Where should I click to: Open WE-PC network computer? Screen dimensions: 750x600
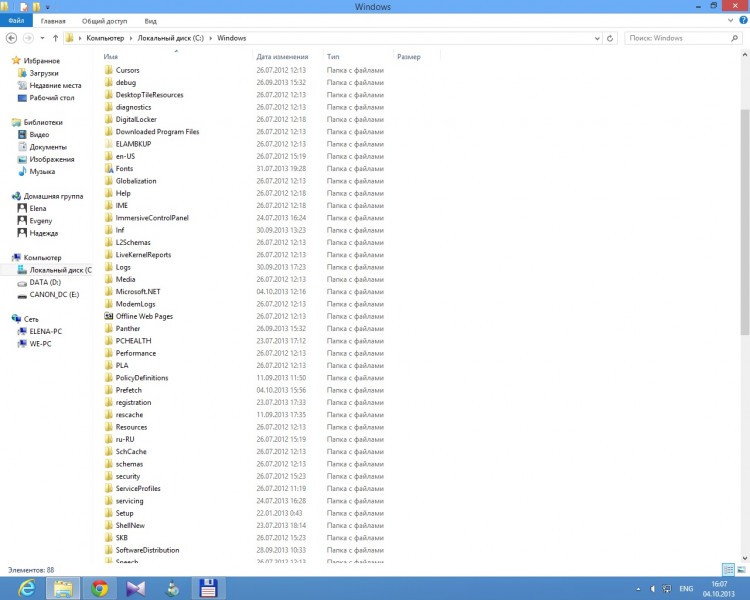40,344
